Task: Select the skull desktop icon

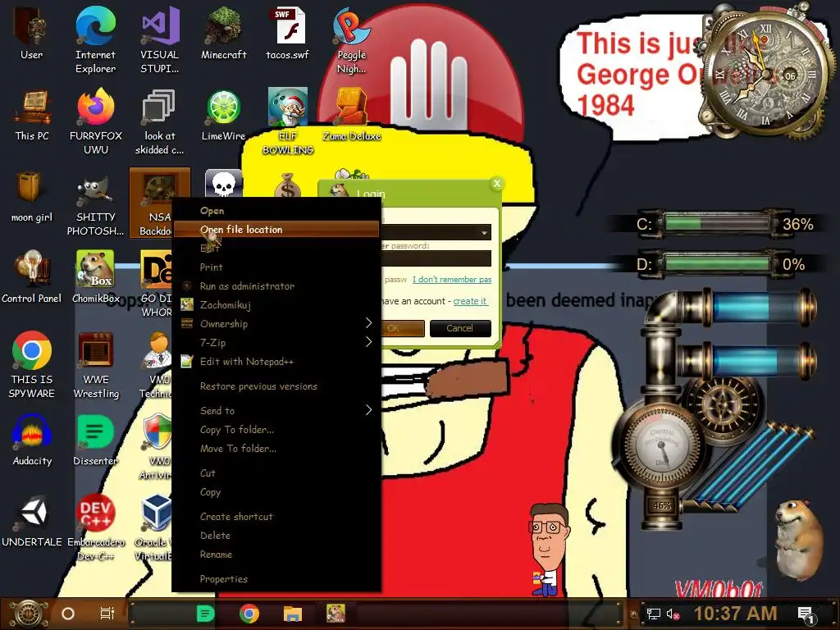Action: [223, 185]
